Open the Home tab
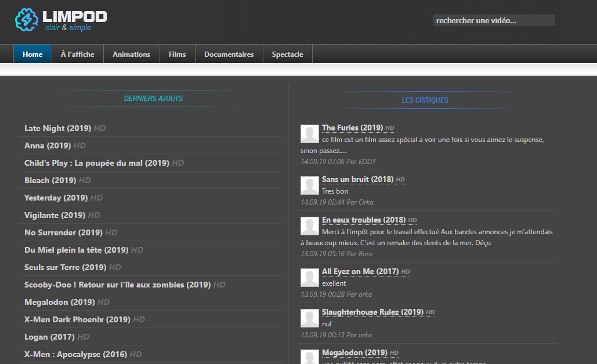The height and width of the screenshot is (364, 597). click(32, 54)
